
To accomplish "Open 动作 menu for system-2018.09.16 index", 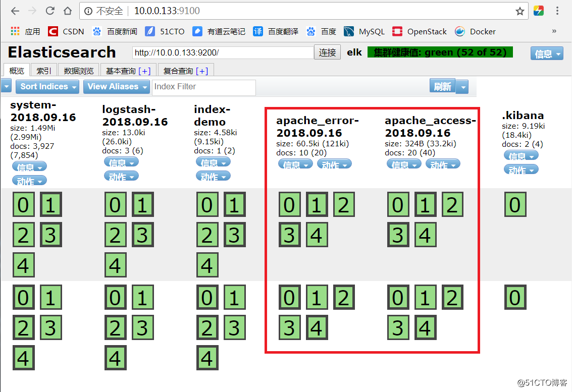I will pos(30,181).
